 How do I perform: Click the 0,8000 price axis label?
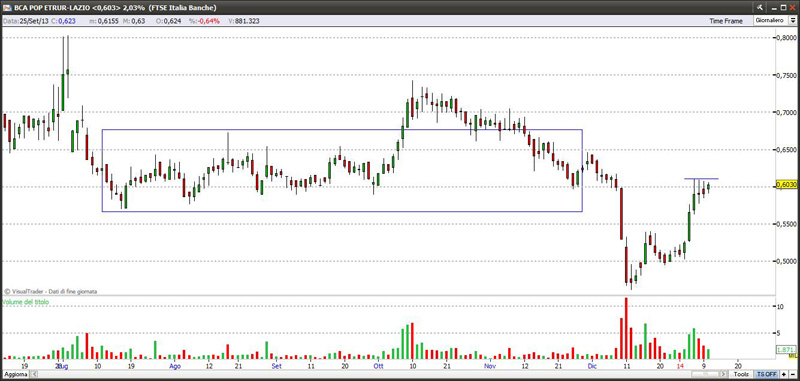point(785,38)
